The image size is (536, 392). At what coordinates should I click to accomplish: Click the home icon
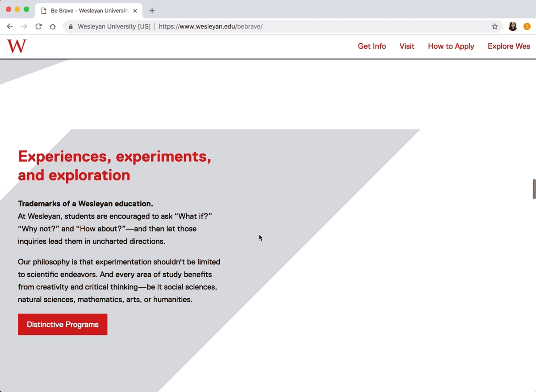pyautogui.click(x=53, y=26)
